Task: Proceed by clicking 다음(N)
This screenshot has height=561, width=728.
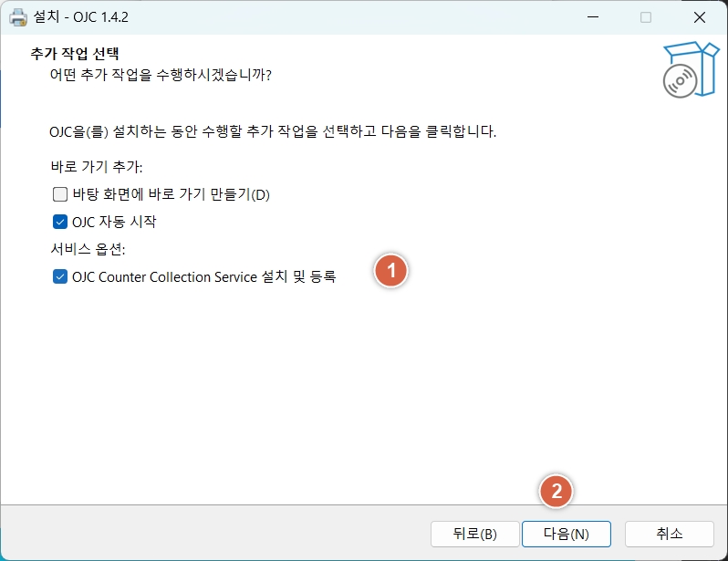Action: point(566,534)
